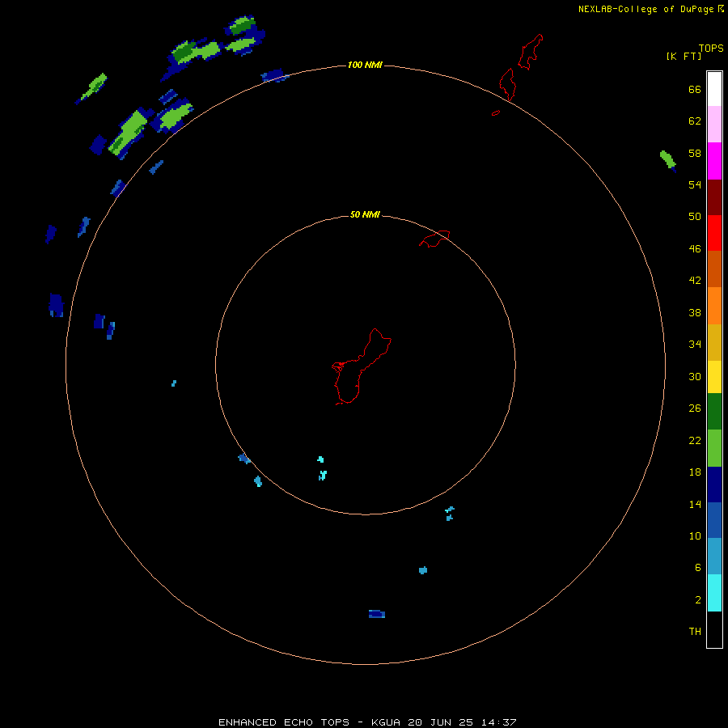Viewport: 728px width, 728px height.
Task: Click the light green legend swatch
Action: [x=714, y=448]
